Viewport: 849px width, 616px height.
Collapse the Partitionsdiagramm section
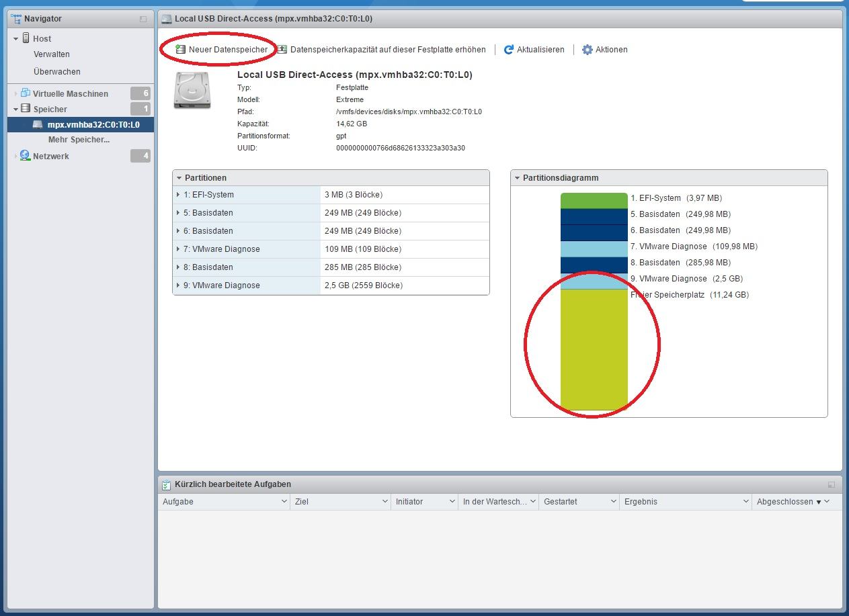[517, 178]
